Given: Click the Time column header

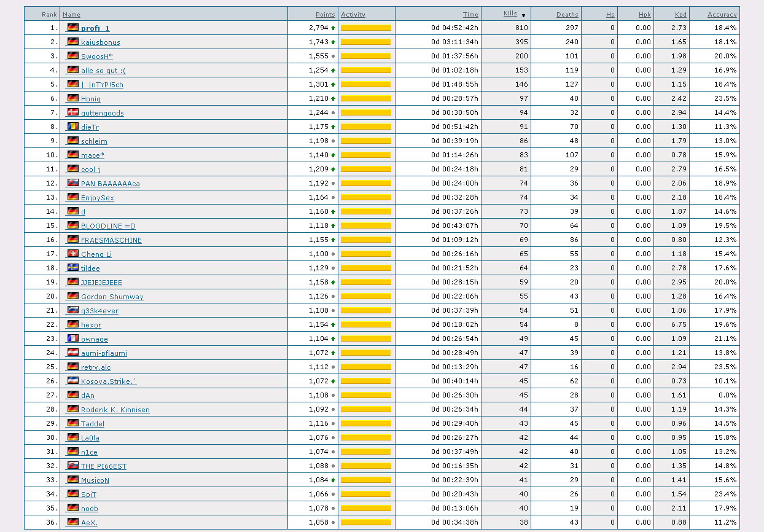Looking at the screenshot, I should point(470,14).
